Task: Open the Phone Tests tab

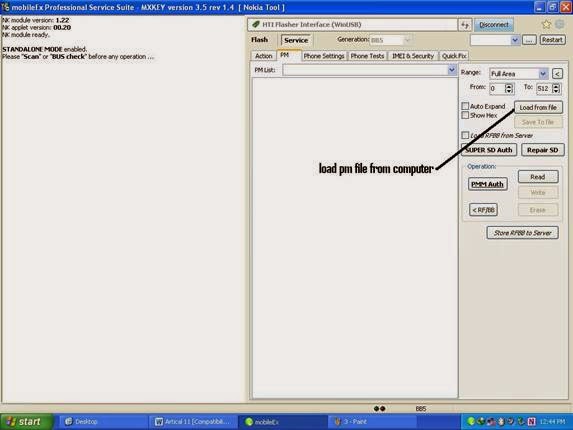Action: tap(367, 56)
